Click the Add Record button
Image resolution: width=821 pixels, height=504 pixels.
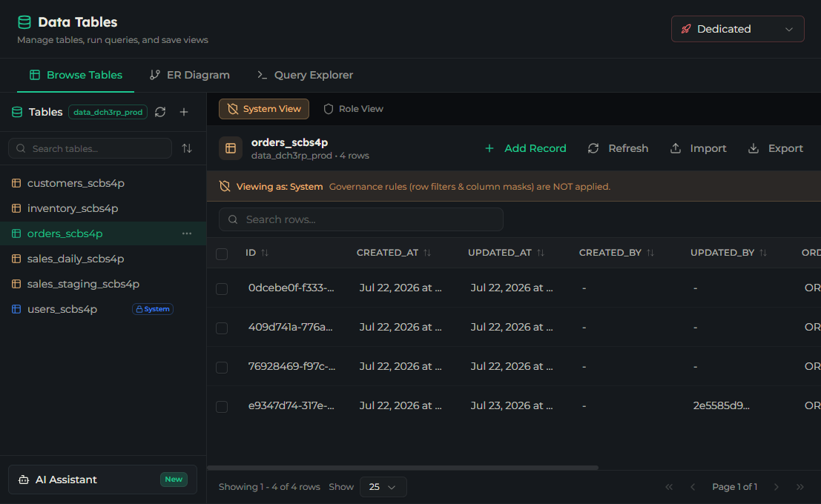525,149
